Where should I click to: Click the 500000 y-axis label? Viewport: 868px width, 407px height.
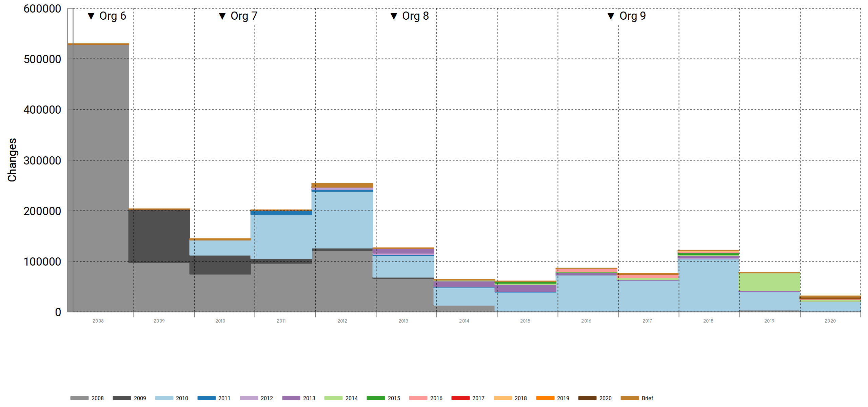click(x=42, y=59)
